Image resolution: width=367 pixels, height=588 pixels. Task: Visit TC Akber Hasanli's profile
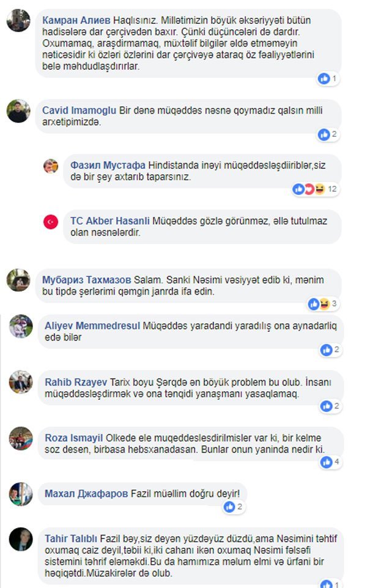coord(109,221)
